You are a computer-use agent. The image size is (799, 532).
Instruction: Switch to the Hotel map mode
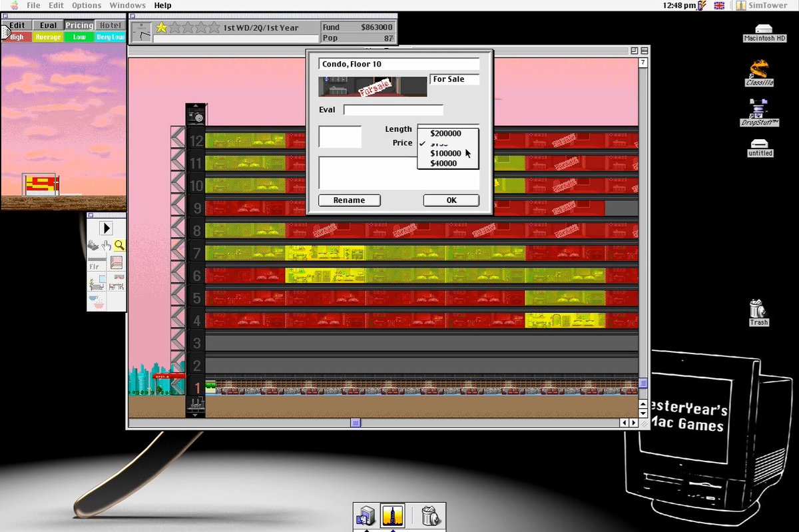[111, 25]
